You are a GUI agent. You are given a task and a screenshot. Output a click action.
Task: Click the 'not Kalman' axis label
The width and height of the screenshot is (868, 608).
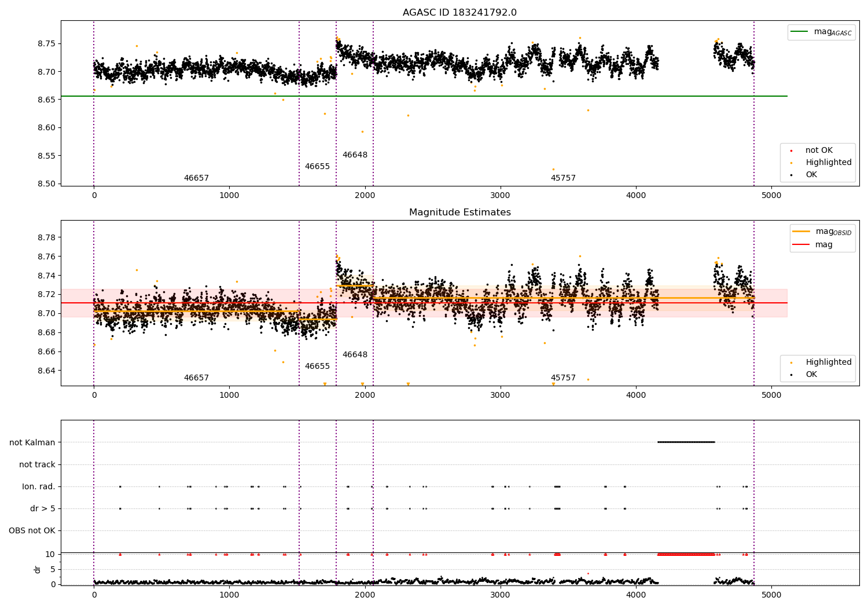tap(32, 443)
